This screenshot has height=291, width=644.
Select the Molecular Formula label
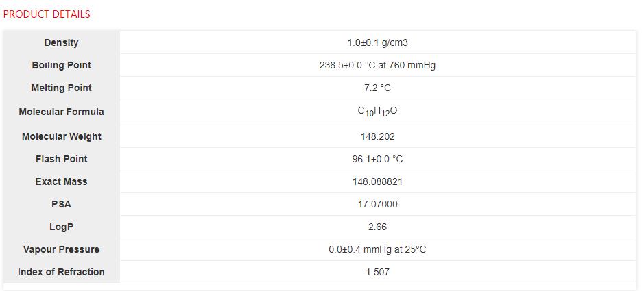tap(61, 112)
